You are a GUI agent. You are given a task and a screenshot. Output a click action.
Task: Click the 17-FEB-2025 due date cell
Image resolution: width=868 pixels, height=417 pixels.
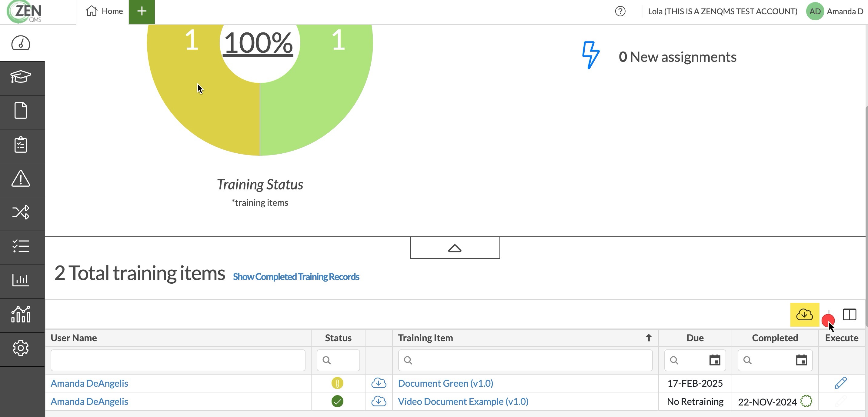click(x=695, y=383)
